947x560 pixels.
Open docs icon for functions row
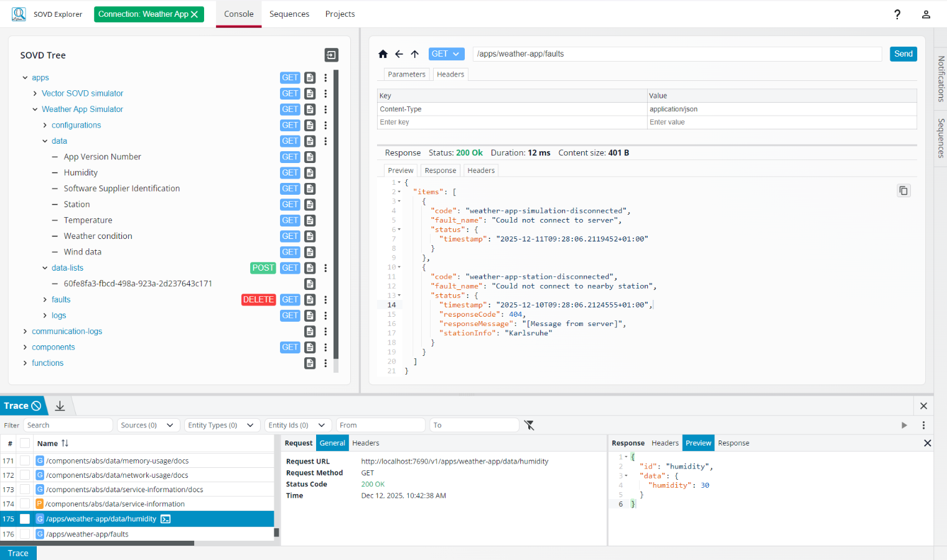click(x=310, y=363)
